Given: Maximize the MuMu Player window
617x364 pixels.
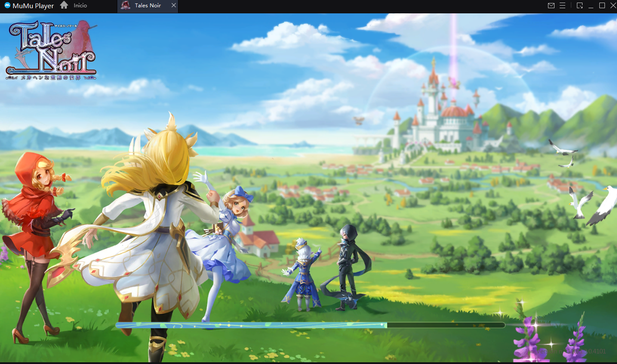Looking at the screenshot, I should pos(602,6).
